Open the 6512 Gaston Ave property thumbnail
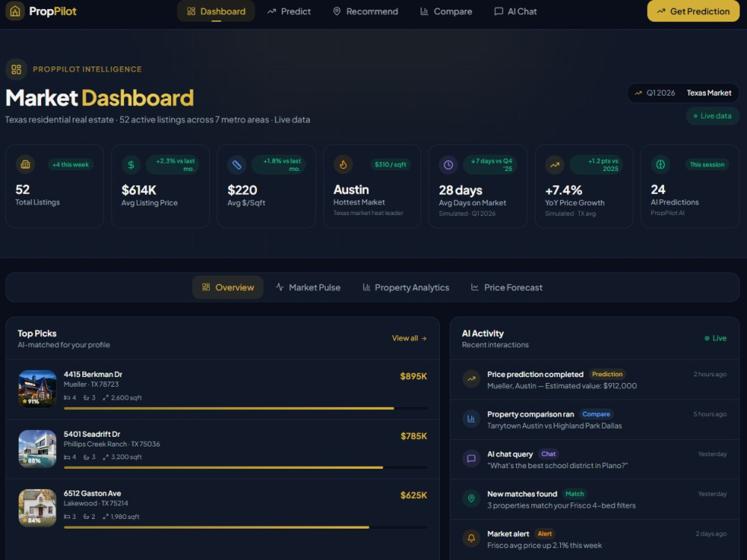The height and width of the screenshot is (560, 747). click(37, 508)
